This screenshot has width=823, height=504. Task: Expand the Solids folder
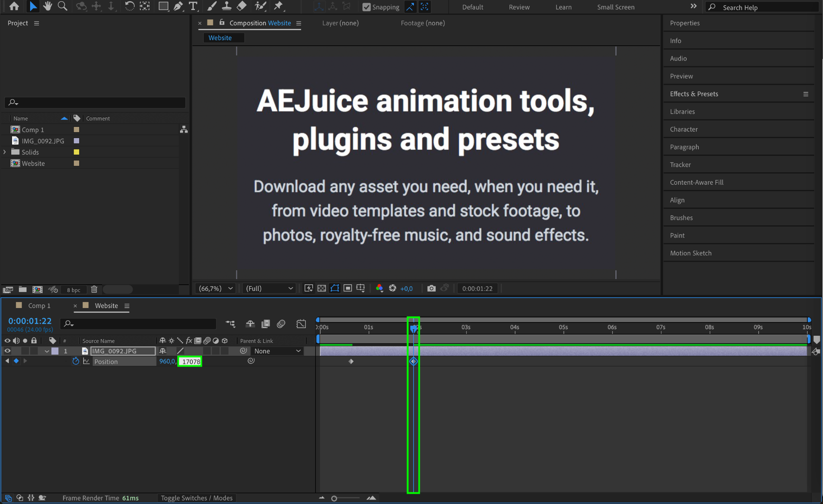point(5,152)
